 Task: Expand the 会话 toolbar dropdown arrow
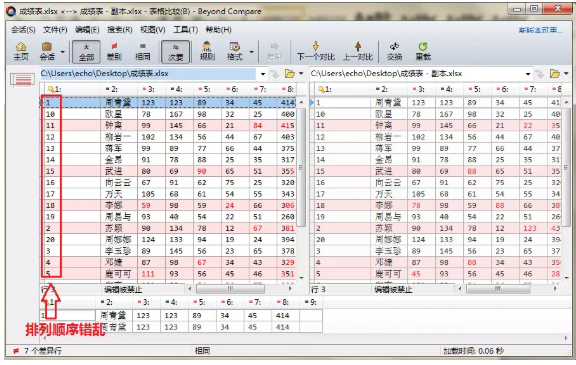[62, 52]
